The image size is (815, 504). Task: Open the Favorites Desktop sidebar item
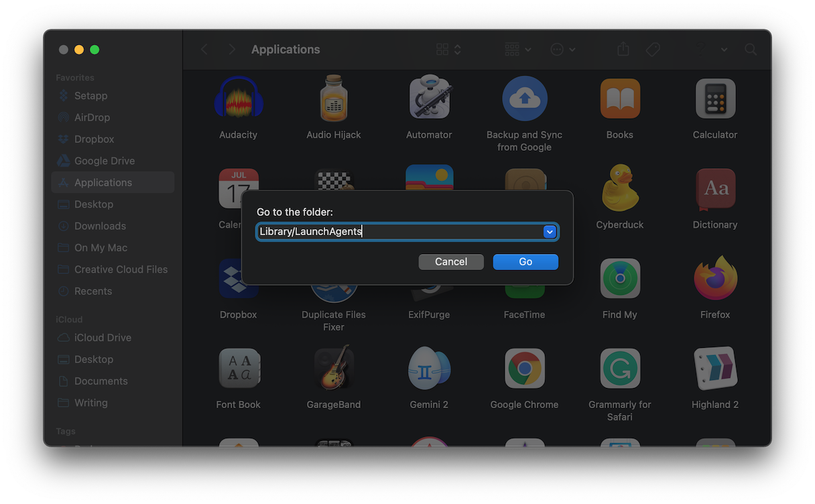[113, 204]
